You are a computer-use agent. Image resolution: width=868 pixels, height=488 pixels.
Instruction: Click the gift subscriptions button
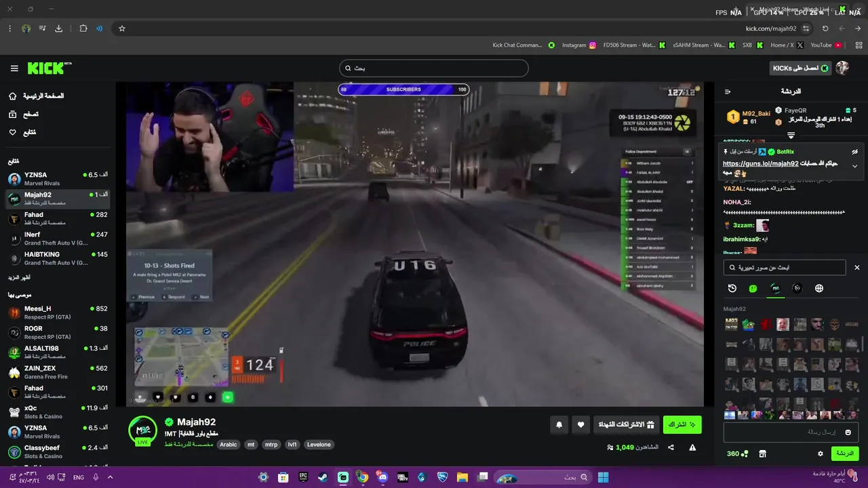627,425
